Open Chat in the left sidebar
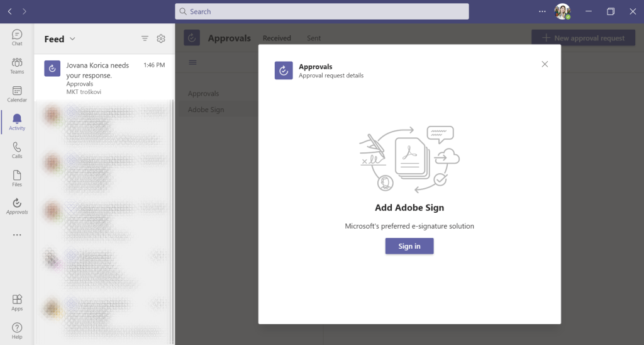 pyautogui.click(x=17, y=37)
